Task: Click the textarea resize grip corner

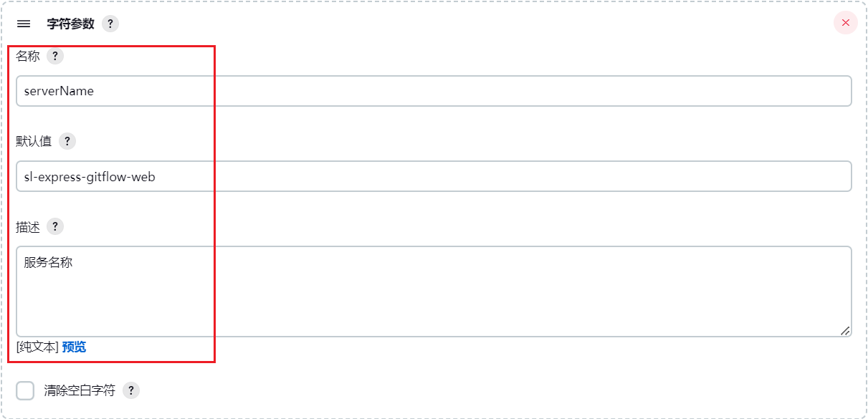Action: point(845,330)
